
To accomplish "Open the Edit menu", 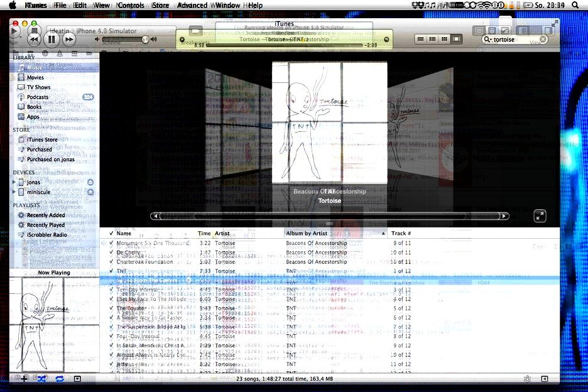I will (x=80, y=5).
